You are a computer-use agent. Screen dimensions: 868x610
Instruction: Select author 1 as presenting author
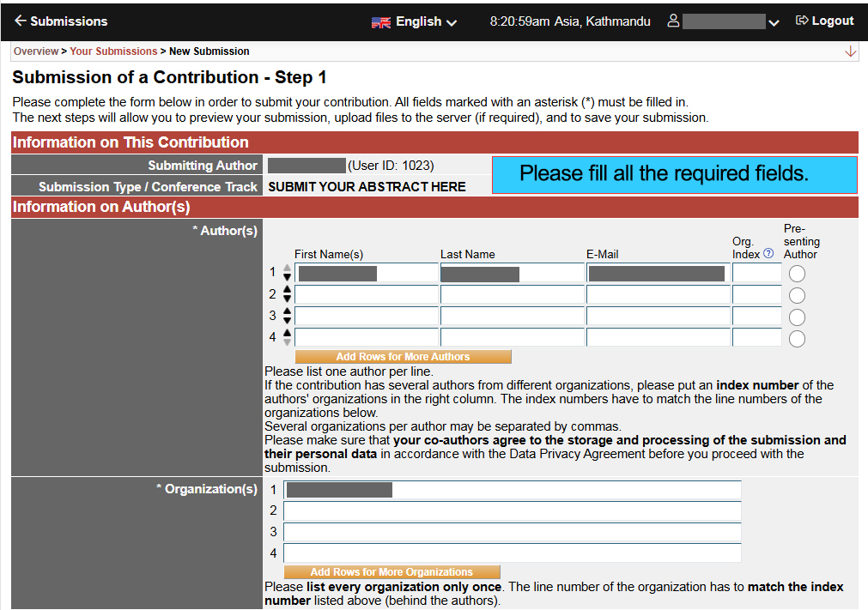click(x=797, y=274)
